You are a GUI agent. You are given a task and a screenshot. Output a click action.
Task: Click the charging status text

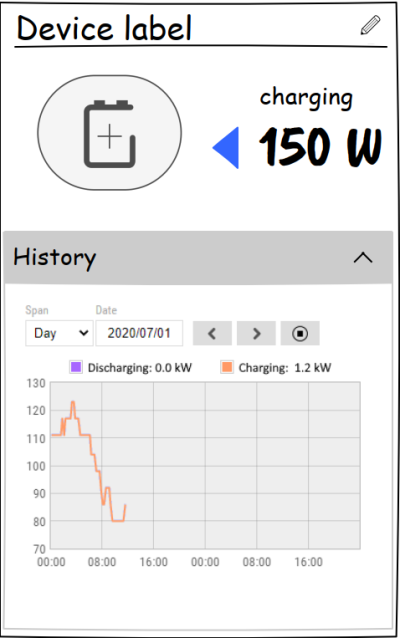[306, 98]
